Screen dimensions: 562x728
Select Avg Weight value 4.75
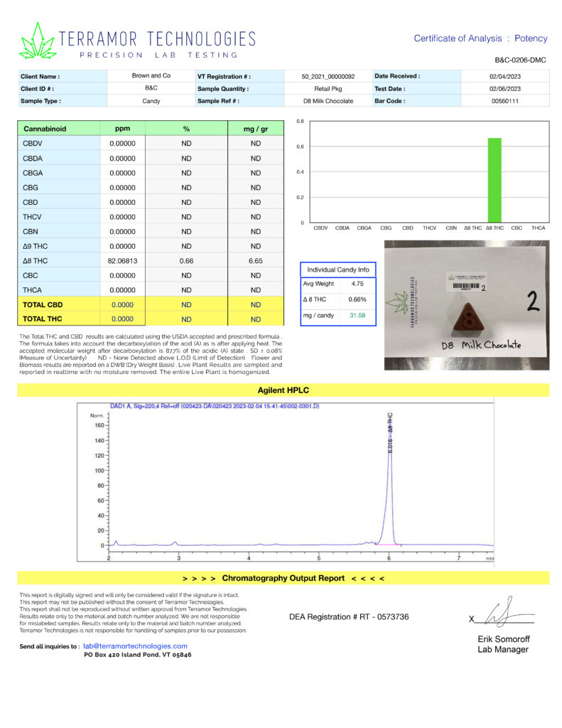[357, 283]
